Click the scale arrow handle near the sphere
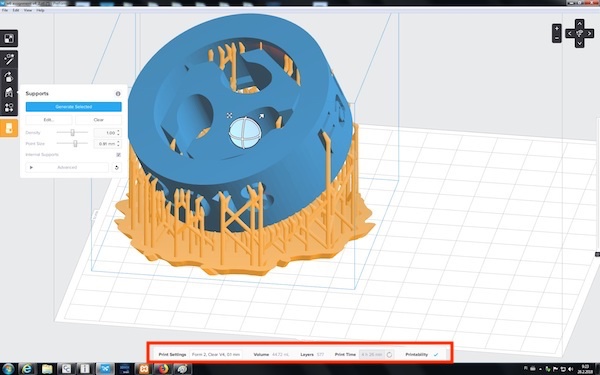Screen dimensions: 600x375 (x=261, y=116)
